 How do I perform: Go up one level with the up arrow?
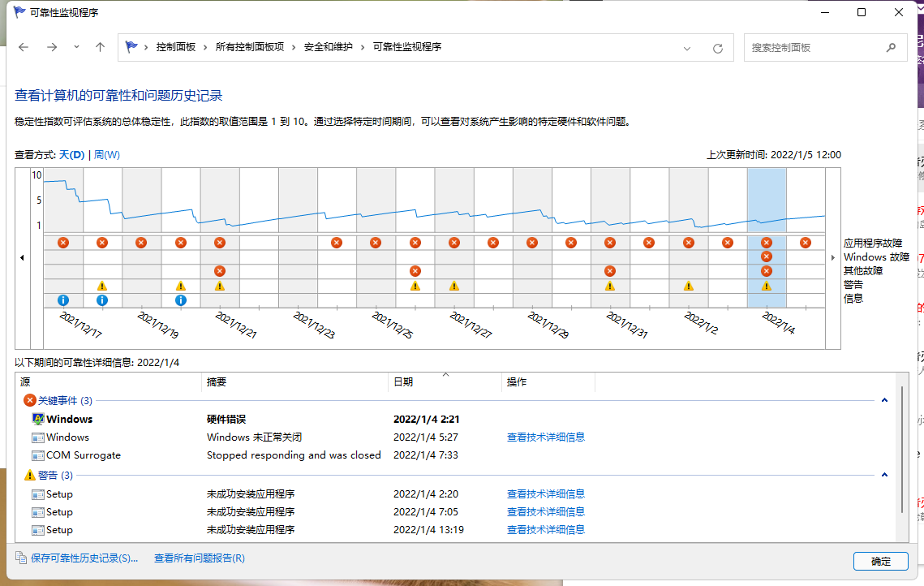(x=100, y=47)
